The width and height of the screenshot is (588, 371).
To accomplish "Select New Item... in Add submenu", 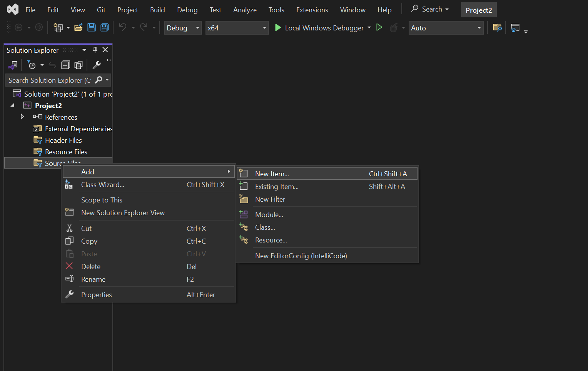I will pyautogui.click(x=327, y=174).
